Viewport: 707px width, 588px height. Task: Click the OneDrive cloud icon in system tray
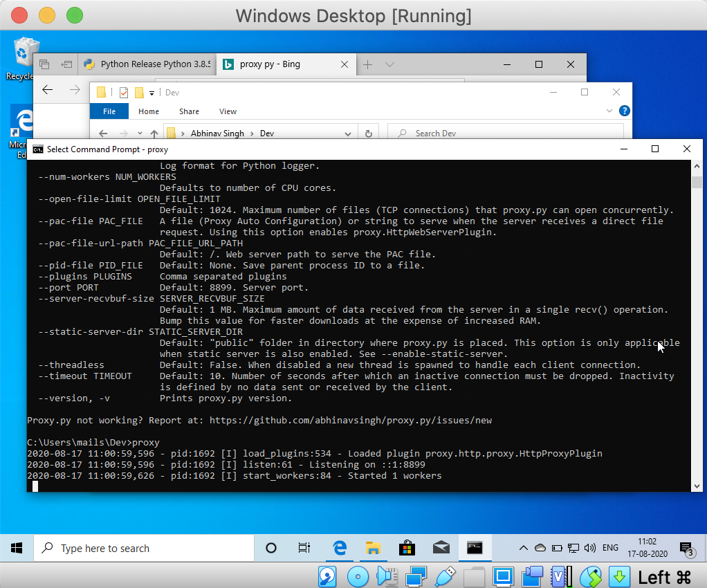point(540,547)
